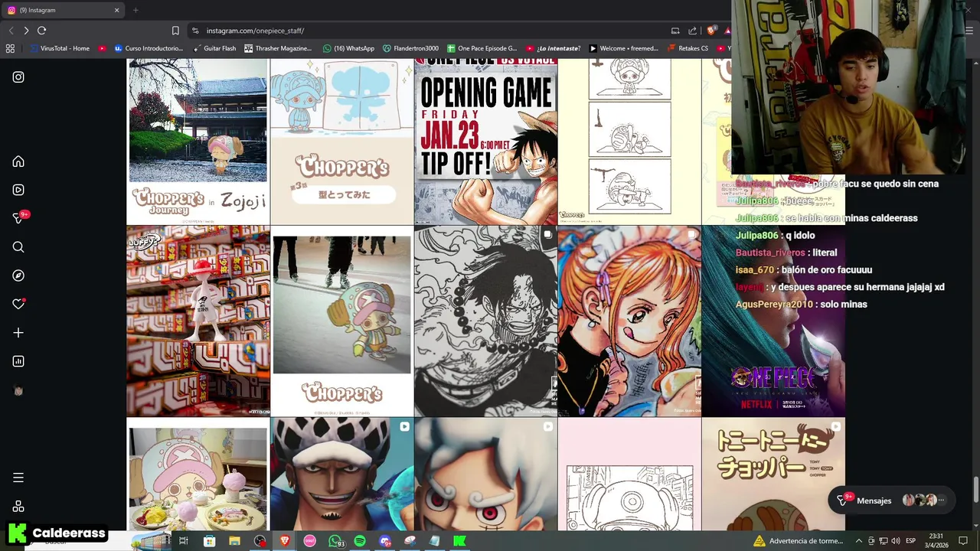Open the One Piece Netflix poster post
Screen dimensions: 980x551
[773, 321]
